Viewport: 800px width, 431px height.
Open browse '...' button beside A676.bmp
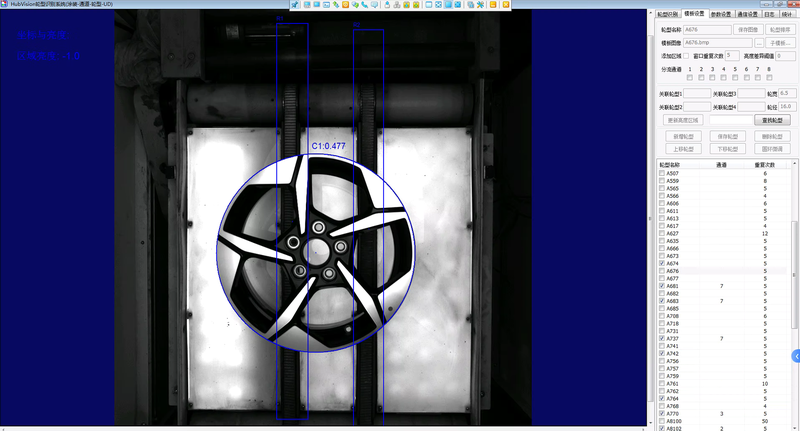click(759, 43)
